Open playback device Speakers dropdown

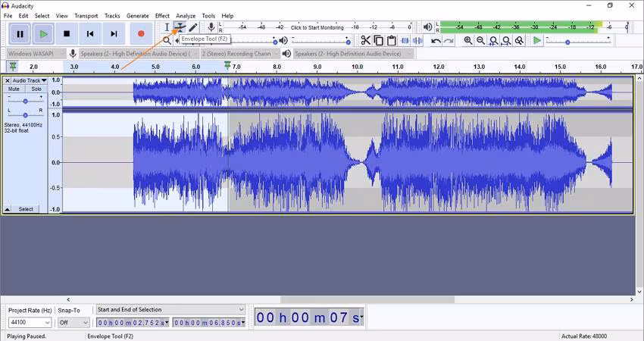click(353, 53)
